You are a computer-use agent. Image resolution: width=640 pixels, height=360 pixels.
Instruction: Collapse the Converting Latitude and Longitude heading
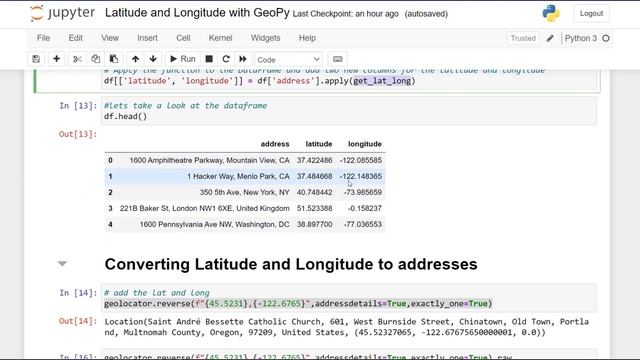tap(62, 264)
